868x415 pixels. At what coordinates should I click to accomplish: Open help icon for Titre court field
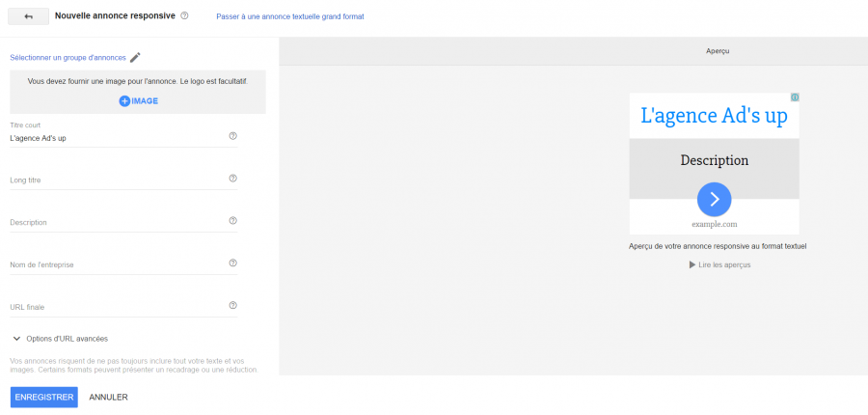pos(233,136)
